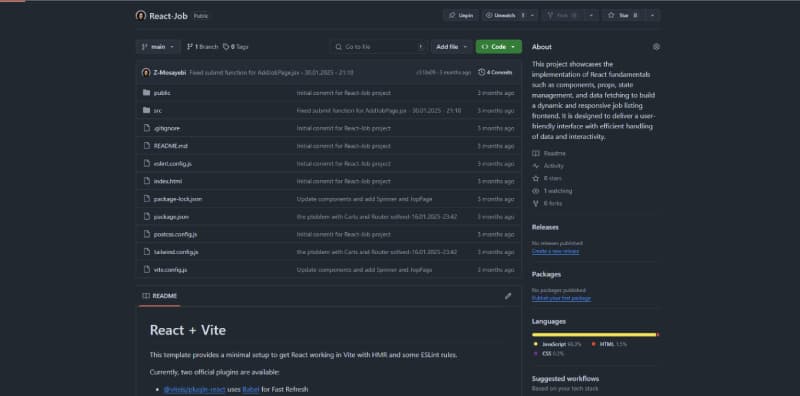This screenshot has height=396, width=800.
Task: Click the package-lock.json file icon
Action: 146,199
